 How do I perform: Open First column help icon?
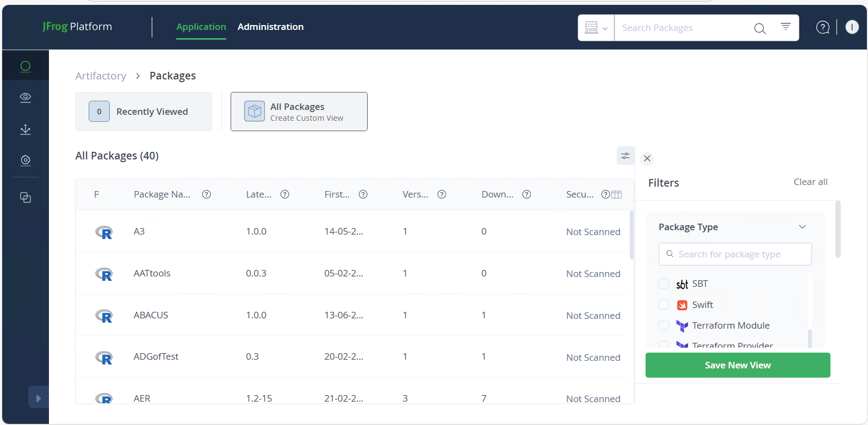tap(363, 194)
